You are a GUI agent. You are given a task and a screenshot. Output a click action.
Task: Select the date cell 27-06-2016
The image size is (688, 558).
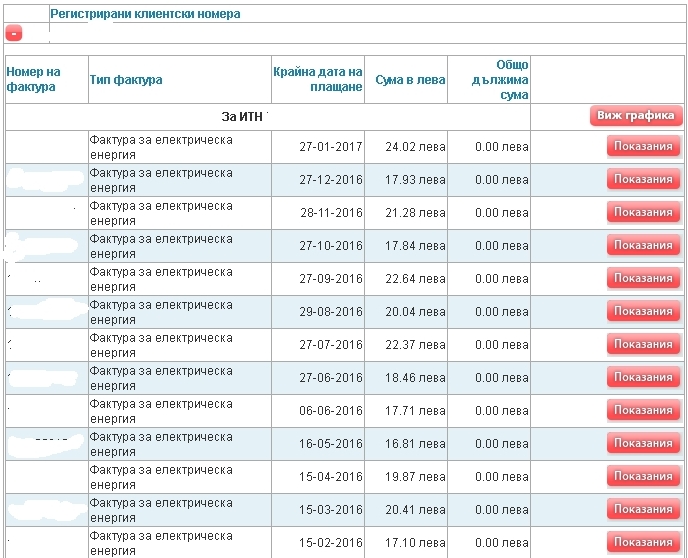[x=331, y=378]
